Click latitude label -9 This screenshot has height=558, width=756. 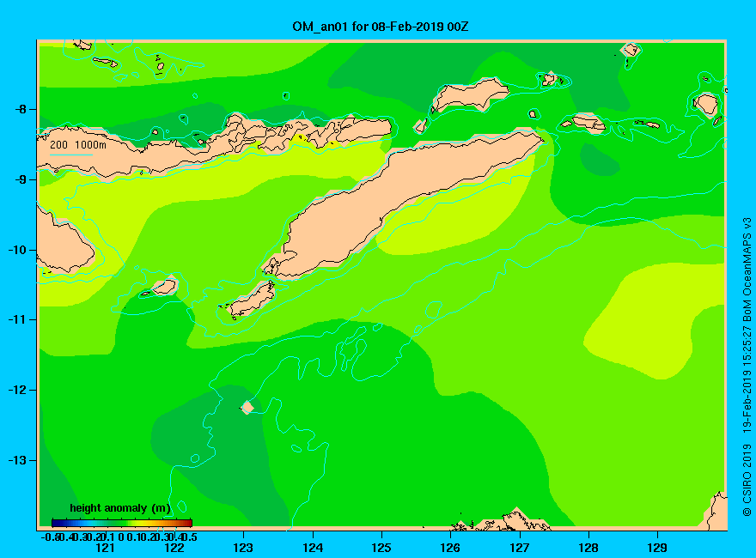point(21,179)
